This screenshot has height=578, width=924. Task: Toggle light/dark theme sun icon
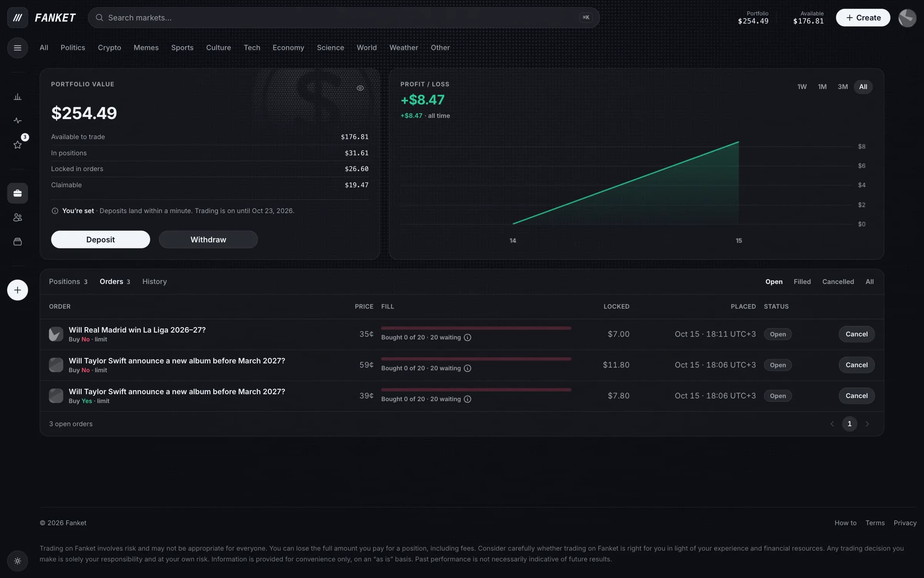point(17,561)
